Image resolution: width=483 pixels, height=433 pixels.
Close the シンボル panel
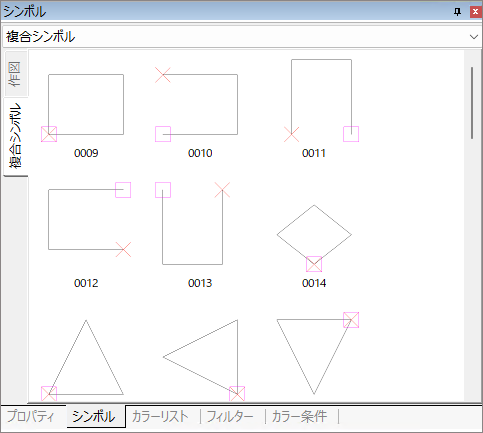(475, 12)
